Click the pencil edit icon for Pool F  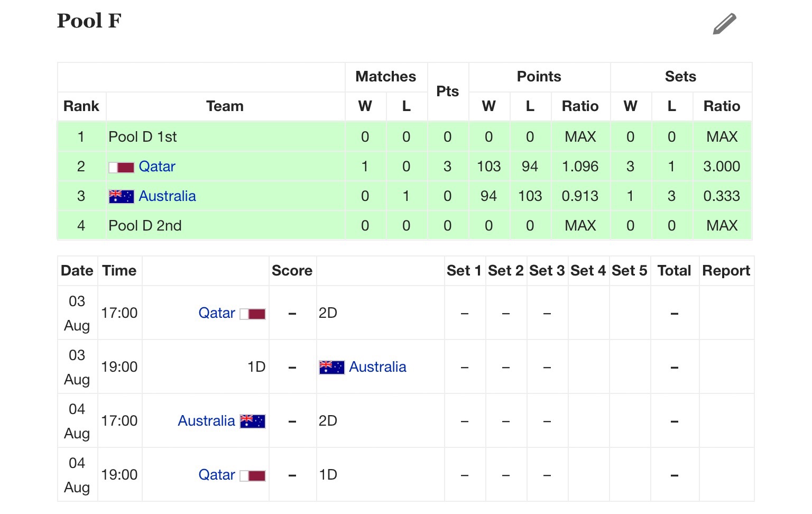[724, 24]
